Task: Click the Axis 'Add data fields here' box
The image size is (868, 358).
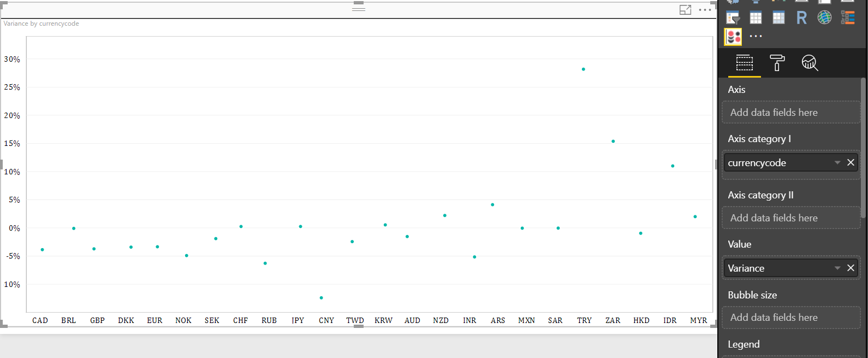Action: (x=791, y=112)
